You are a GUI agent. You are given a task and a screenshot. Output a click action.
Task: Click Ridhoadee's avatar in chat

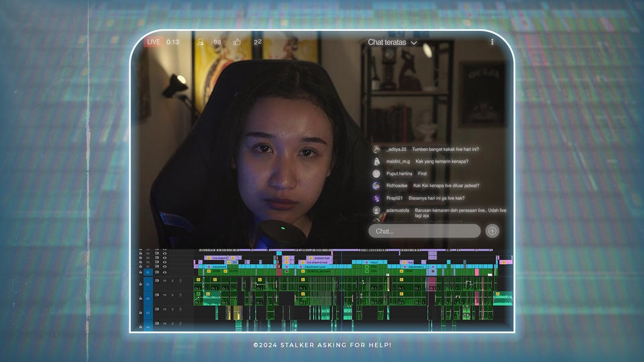click(x=376, y=186)
